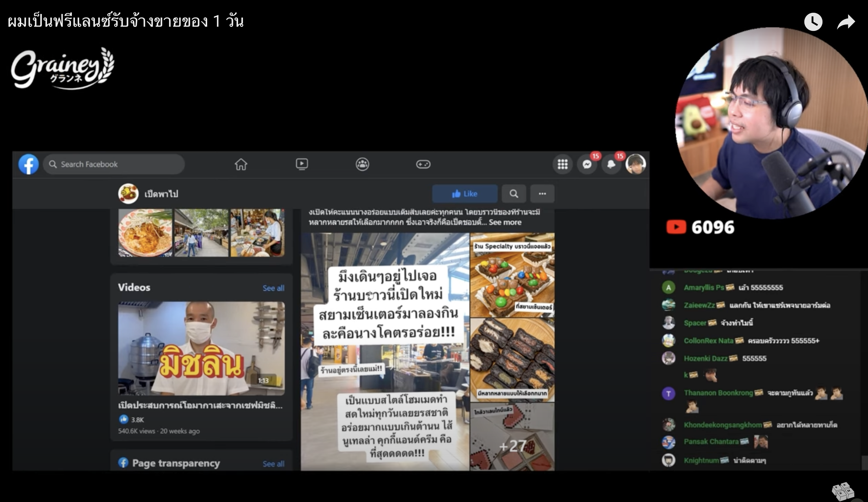This screenshot has width=868, height=502.
Task: Click the Videos section heading
Action: click(134, 287)
